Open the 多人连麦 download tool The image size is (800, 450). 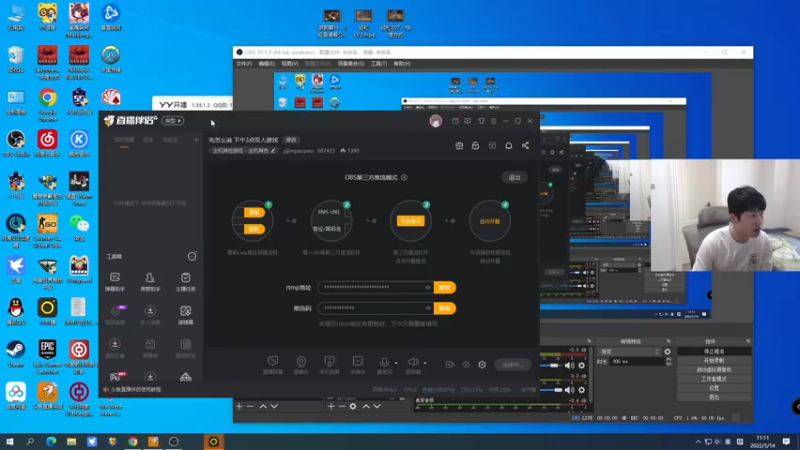(150, 315)
